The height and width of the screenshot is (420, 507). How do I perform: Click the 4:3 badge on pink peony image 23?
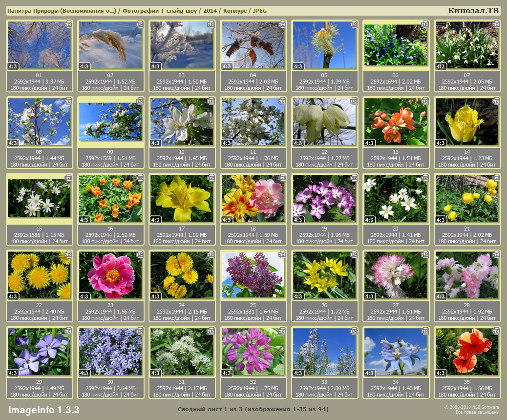[84, 296]
